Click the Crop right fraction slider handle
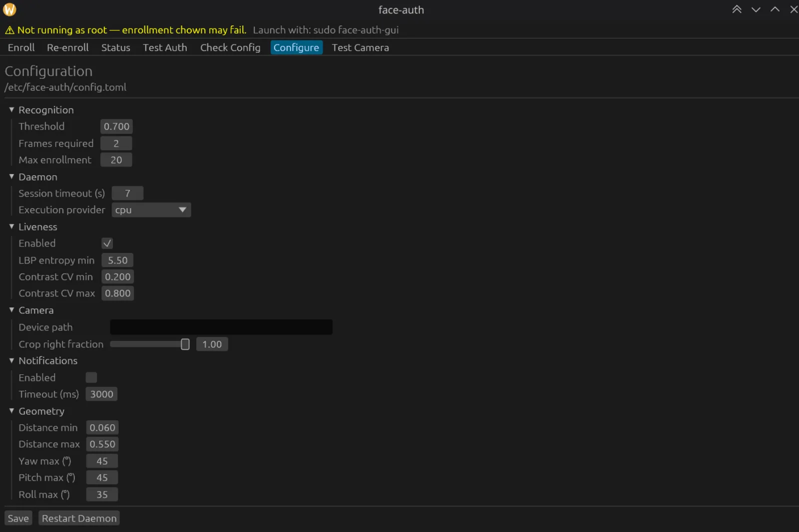799x532 pixels. pos(185,344)
